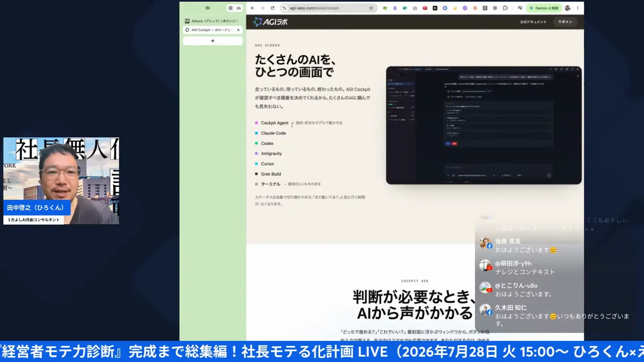
Task: Click the camera screenshot extension icon
Action: 415,8
